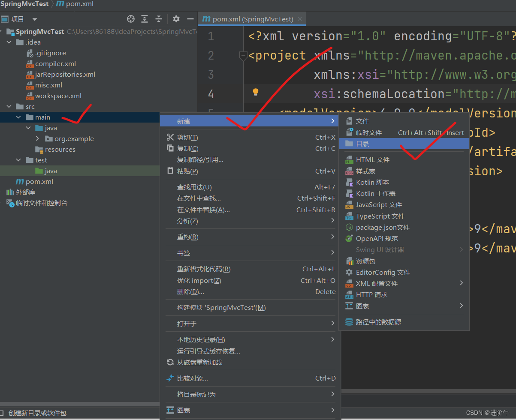Viewport: 516px width, 420px height.
Task: Create new HTML 文件
Action: 404,160
